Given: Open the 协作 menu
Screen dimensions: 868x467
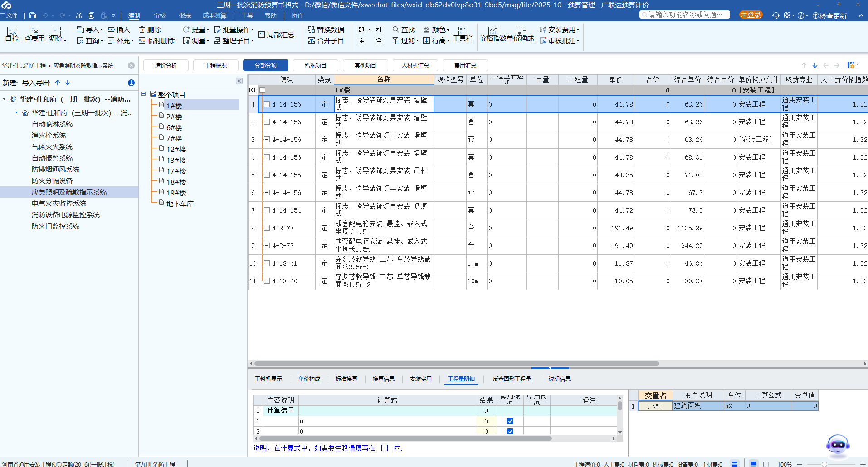Looking at the screenshot, I should coord(297,15).
